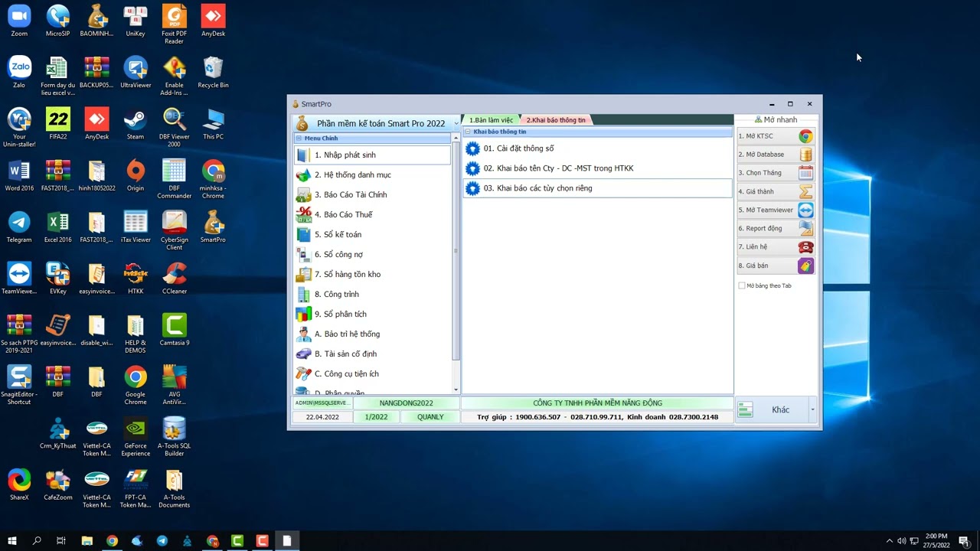
Task: Click the main menu scrollbar up arrow
Action: 456,138
